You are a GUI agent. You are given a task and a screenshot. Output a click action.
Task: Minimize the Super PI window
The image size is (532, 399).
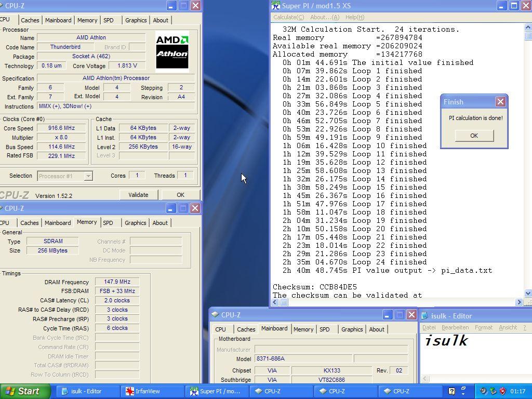(502, 5)
